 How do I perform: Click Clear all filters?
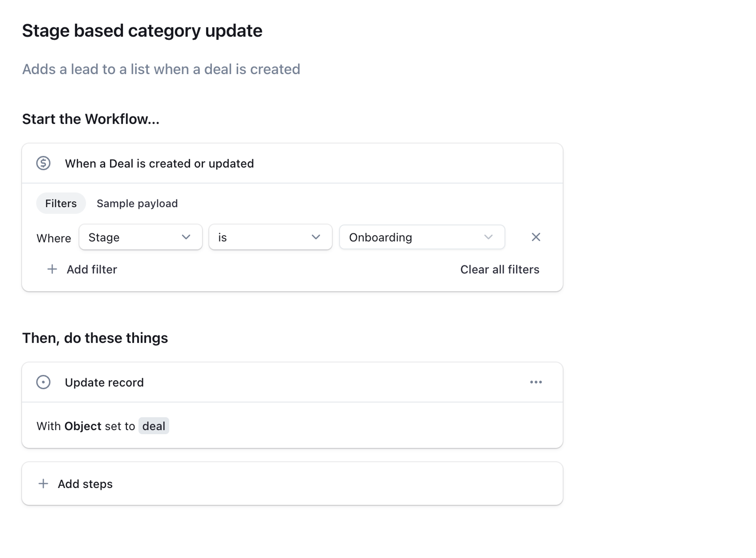(x=499, y=269)
